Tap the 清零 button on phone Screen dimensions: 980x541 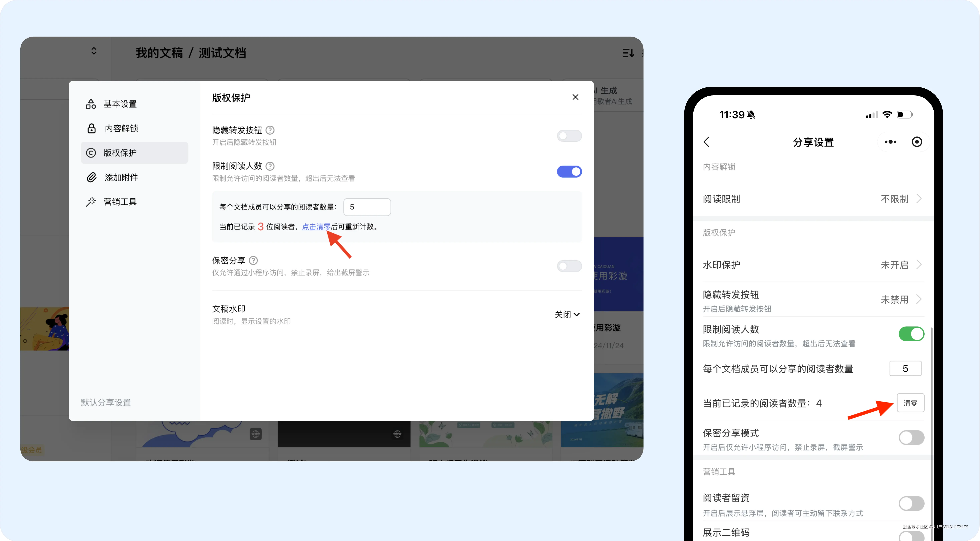910,403
